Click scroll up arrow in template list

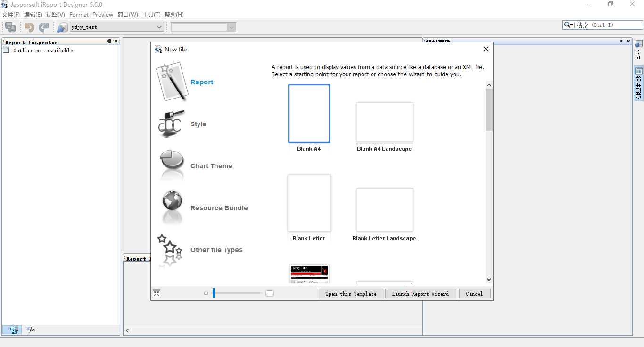pyautogui.click(x=489, y=85)
